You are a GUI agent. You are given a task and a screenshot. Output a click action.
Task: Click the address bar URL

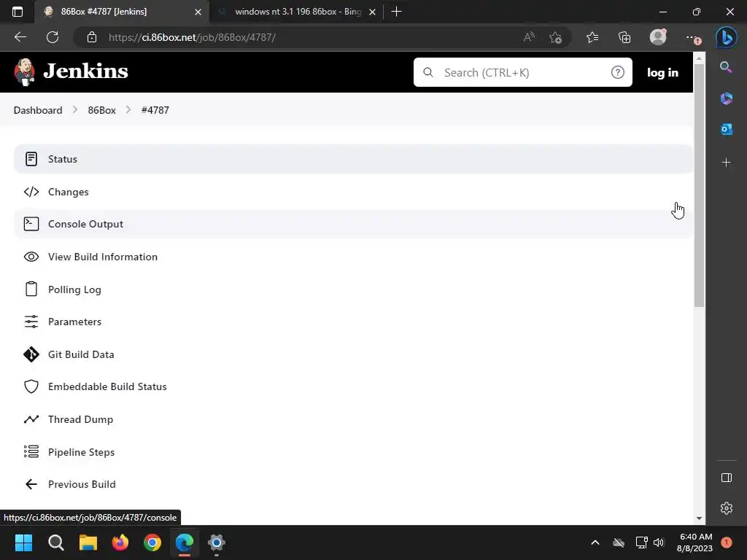pos(192,37)
